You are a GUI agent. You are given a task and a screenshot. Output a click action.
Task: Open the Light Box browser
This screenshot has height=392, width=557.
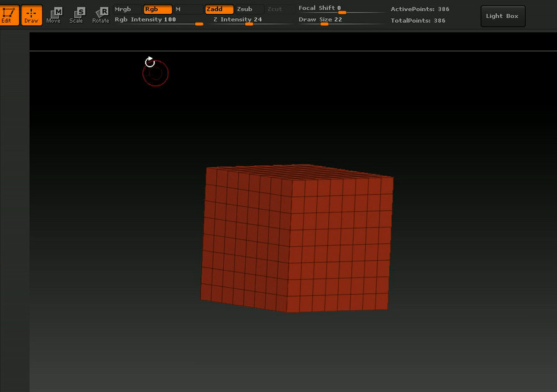pyautogui.click(x=503, y=16)
